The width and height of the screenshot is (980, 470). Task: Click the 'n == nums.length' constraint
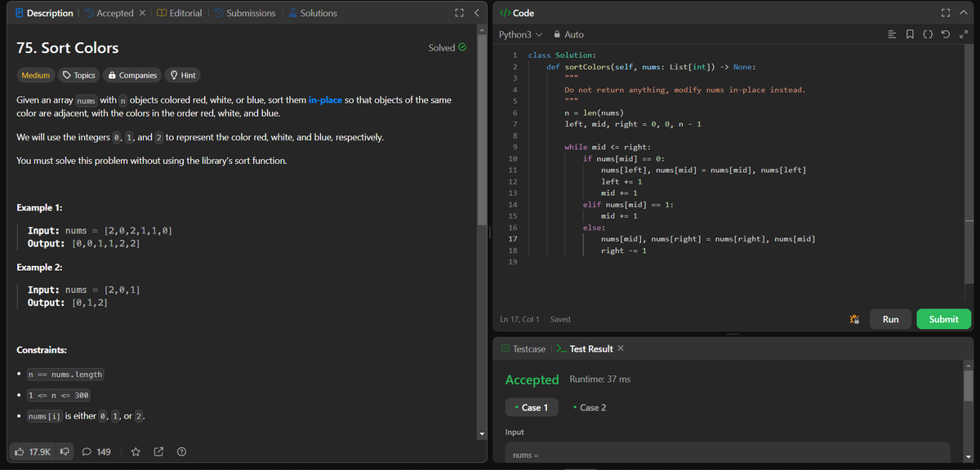65,375
